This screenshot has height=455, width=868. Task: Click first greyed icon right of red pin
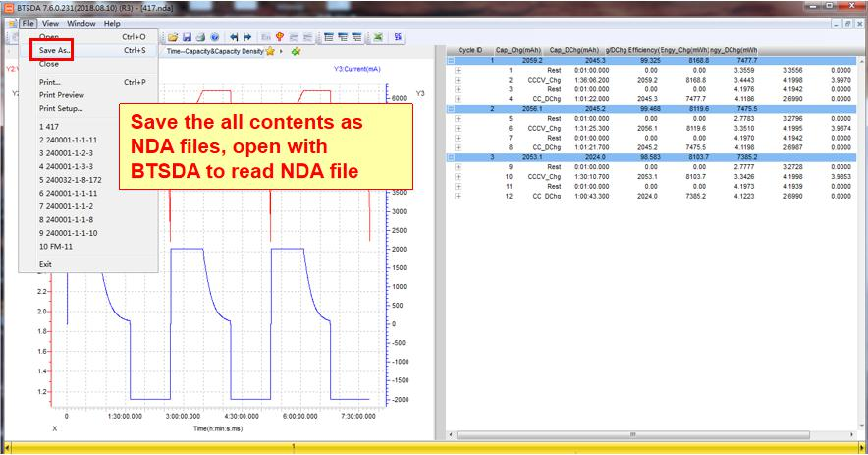[294, 37]
